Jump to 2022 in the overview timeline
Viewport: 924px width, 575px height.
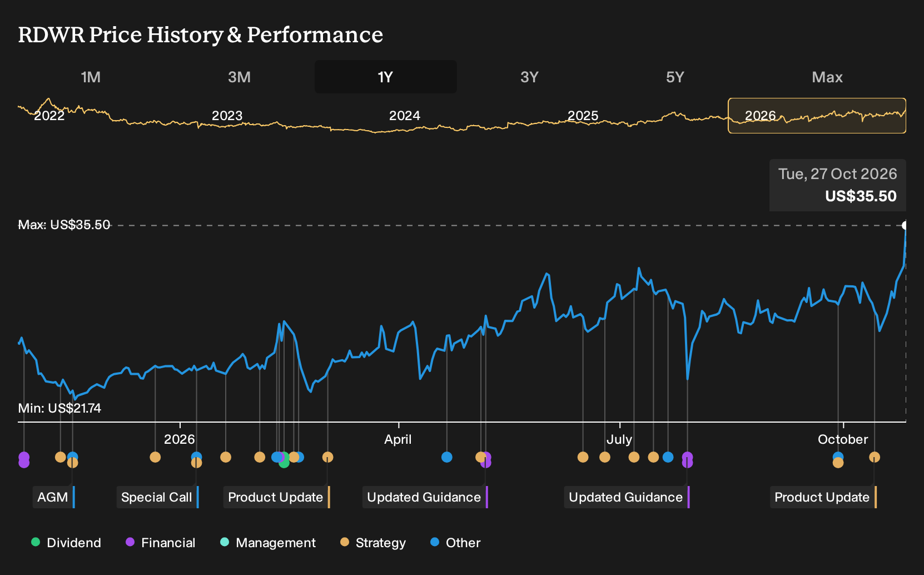pos(49,116)
